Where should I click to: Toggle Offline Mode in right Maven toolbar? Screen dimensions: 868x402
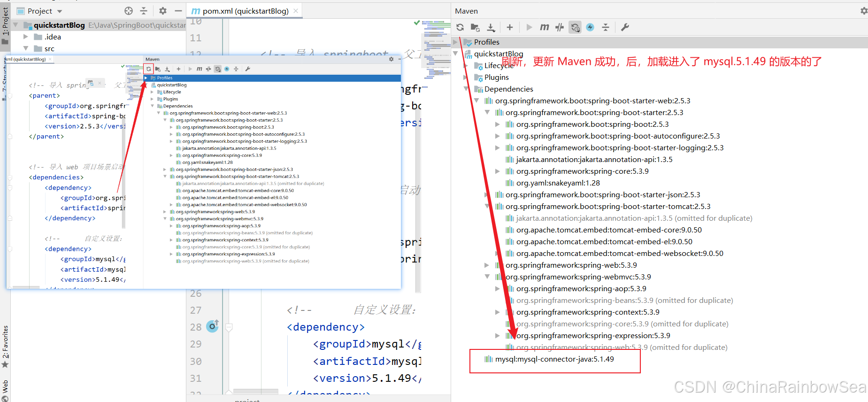560,27
